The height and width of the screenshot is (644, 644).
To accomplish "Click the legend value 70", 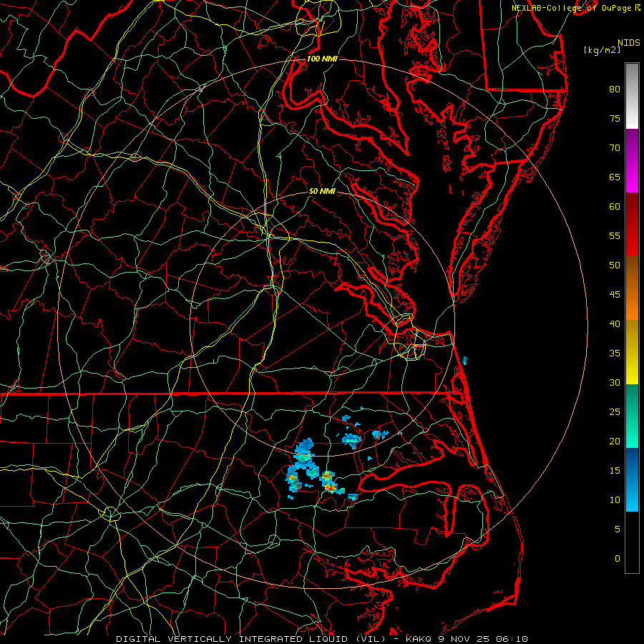I will 615,148.
